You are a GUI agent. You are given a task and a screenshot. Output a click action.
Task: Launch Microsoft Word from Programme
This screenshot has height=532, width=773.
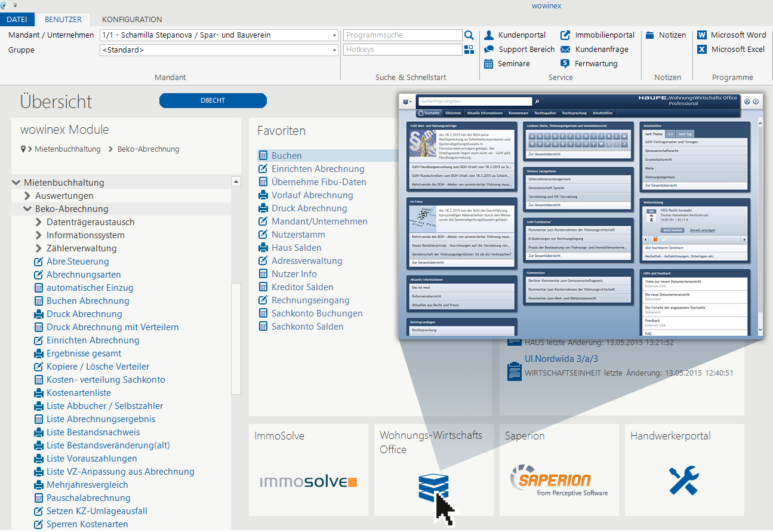[x=702, y=35]
